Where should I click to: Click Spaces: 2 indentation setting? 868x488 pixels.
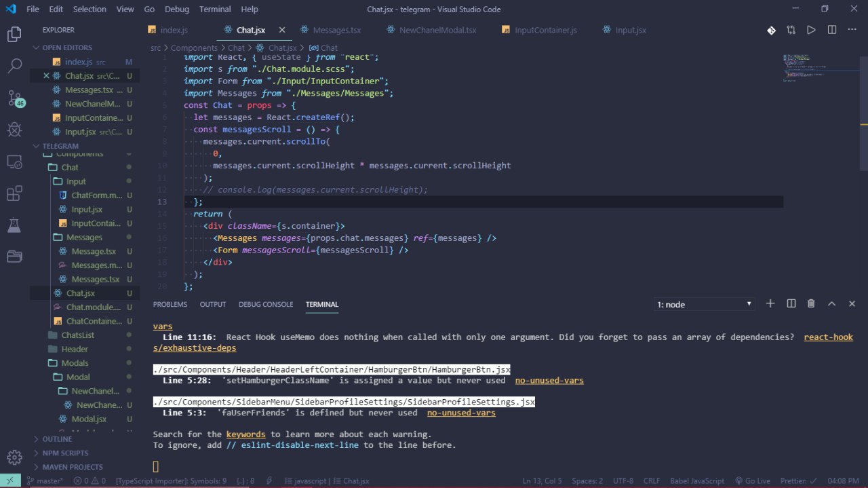coord(587,481)
